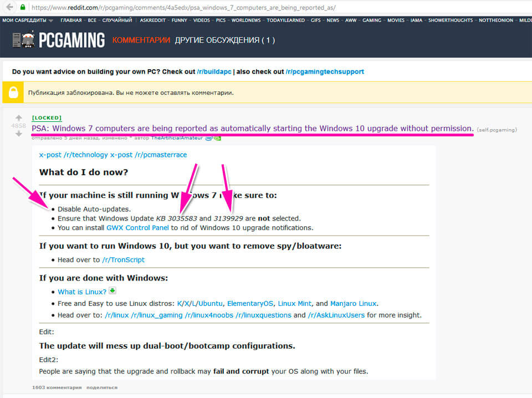Screen dimensions: 532x398
Task: Open the /r/buildapc link
Action: [x=214, y=72]
